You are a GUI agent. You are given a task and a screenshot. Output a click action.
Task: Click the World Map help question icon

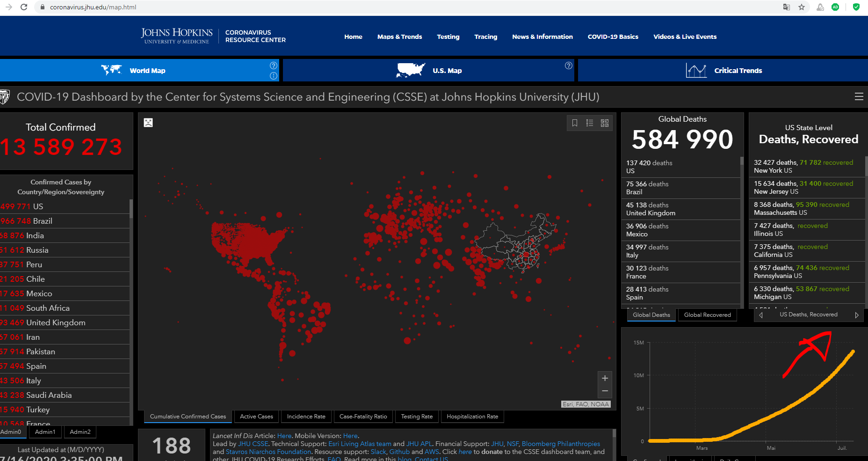274,66
